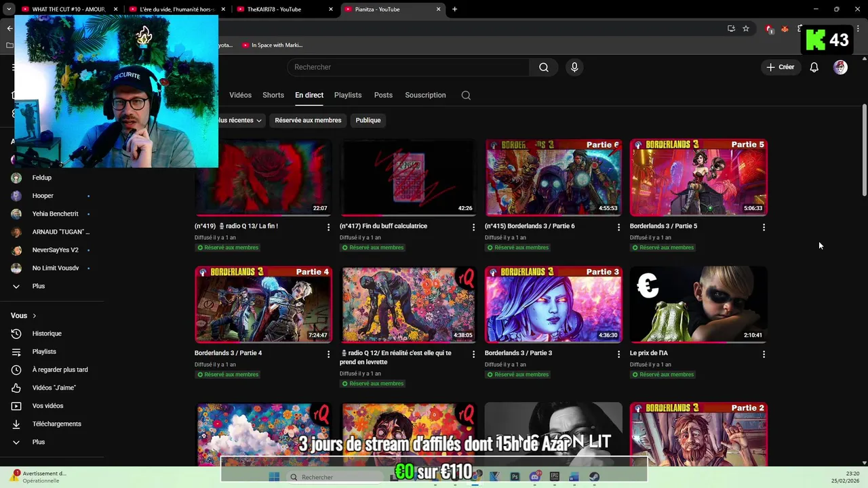Open options for Borderlands 3 / Partie 4
The image size is (868, 488).
pos(328,354)
